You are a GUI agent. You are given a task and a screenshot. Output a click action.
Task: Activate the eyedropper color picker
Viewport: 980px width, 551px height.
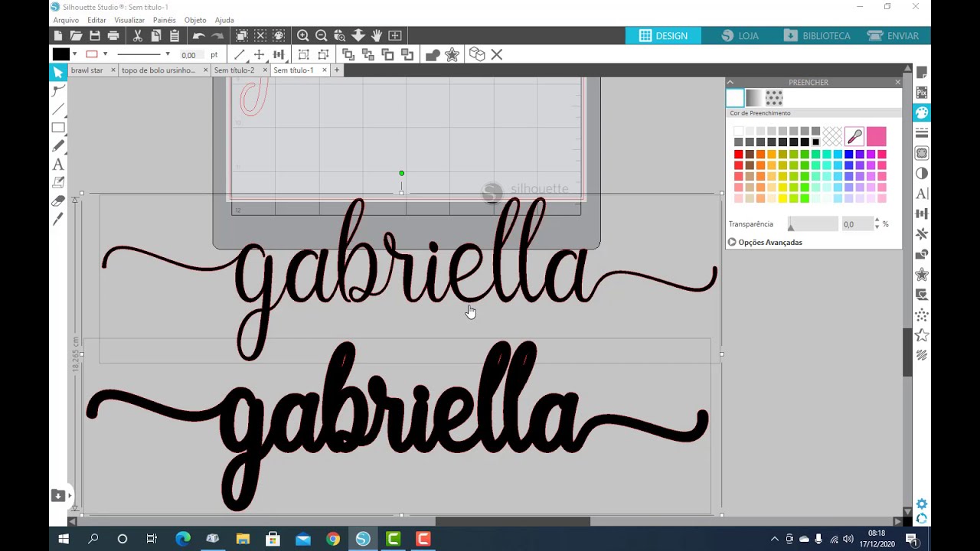click(854, 136)
